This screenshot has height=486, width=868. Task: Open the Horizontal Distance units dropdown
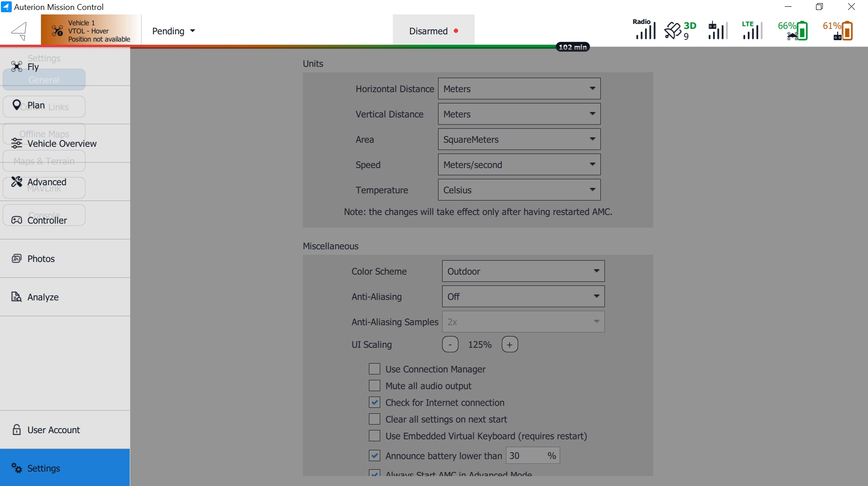click(x=519, y=89)
